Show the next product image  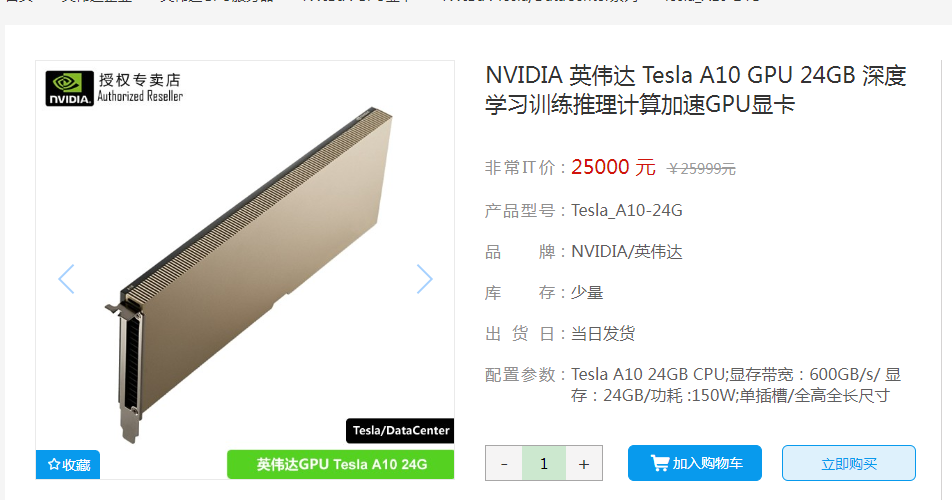[424, 279]
